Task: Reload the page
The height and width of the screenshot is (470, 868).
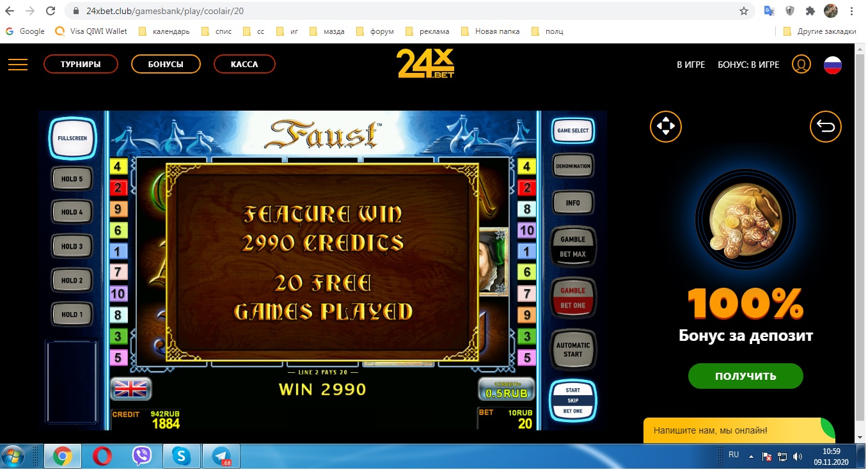Action: coord(51,11)
